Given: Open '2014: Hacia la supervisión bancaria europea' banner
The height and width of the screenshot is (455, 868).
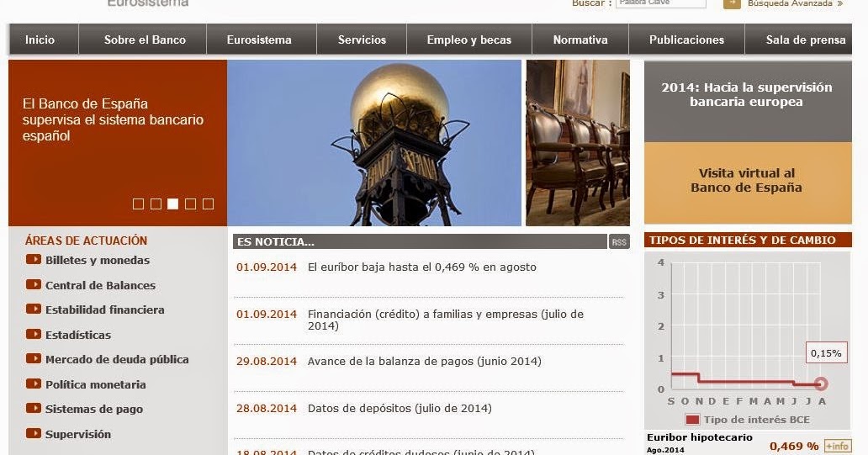Looking at the screenshot, I should pos(748,101).
